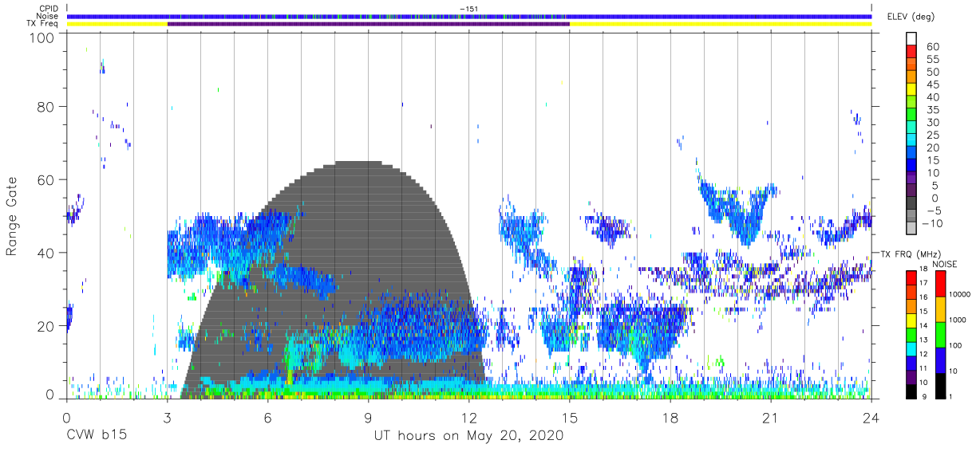The height and width of the screenshot is (452, 980).
Task: Pick the yellow 40–45 elevation swatch
Action: (912, 90)
